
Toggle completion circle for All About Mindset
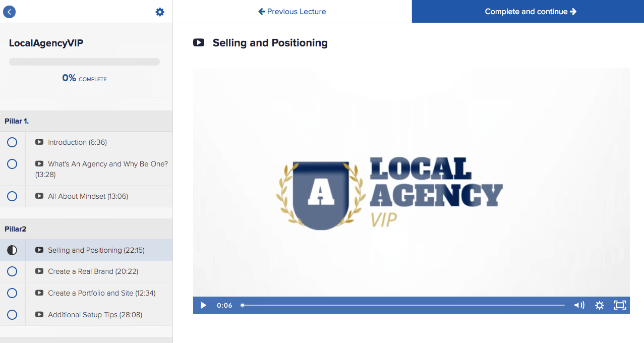tap(12, 196)
